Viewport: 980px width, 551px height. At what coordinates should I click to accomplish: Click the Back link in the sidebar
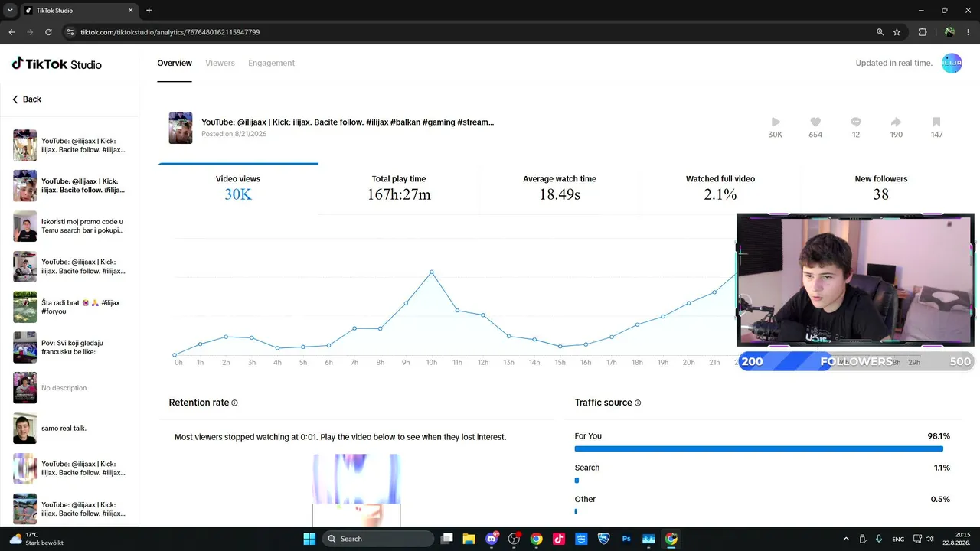26,99
